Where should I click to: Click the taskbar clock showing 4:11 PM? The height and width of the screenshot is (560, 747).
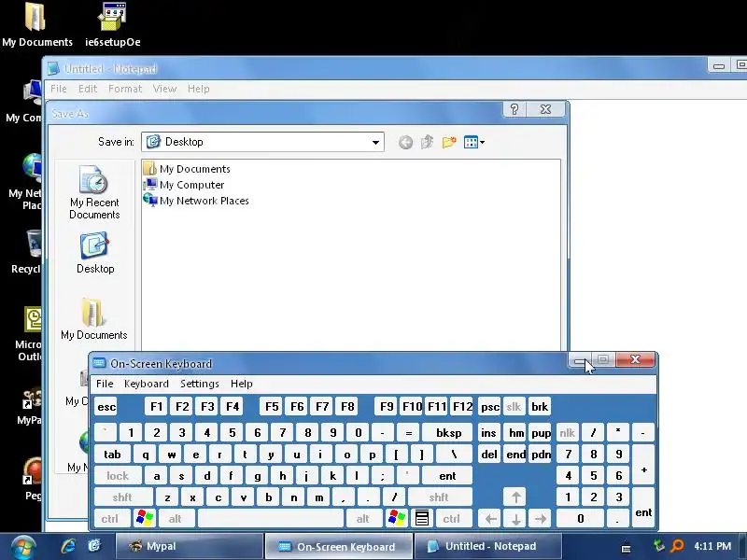712,546
